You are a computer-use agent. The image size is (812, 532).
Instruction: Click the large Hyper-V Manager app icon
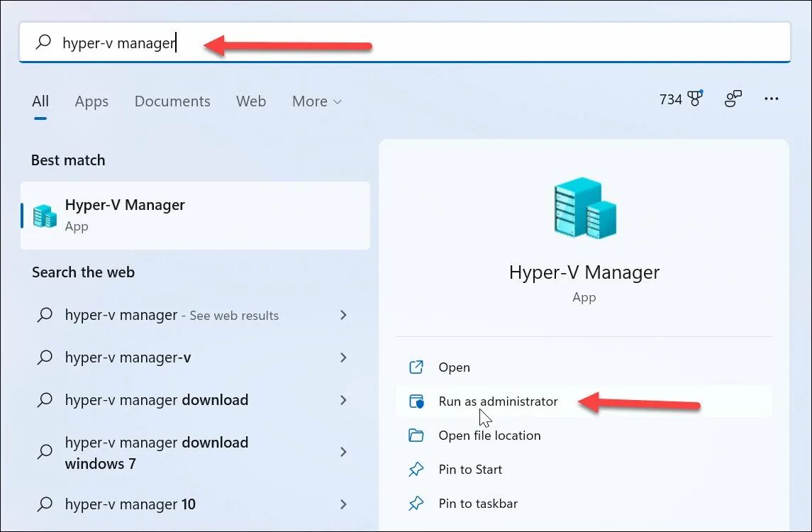point(584,208)
